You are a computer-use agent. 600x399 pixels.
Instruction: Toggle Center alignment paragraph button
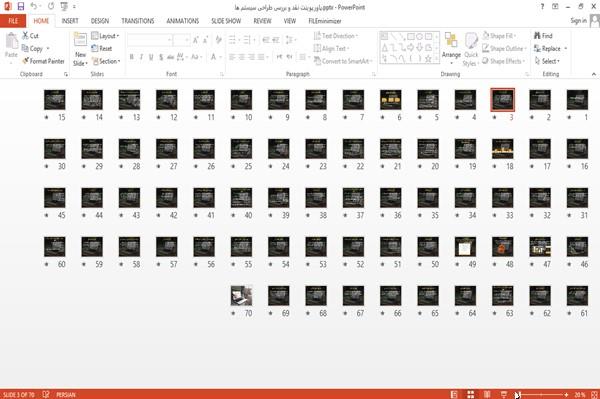[x=241, y=57]
